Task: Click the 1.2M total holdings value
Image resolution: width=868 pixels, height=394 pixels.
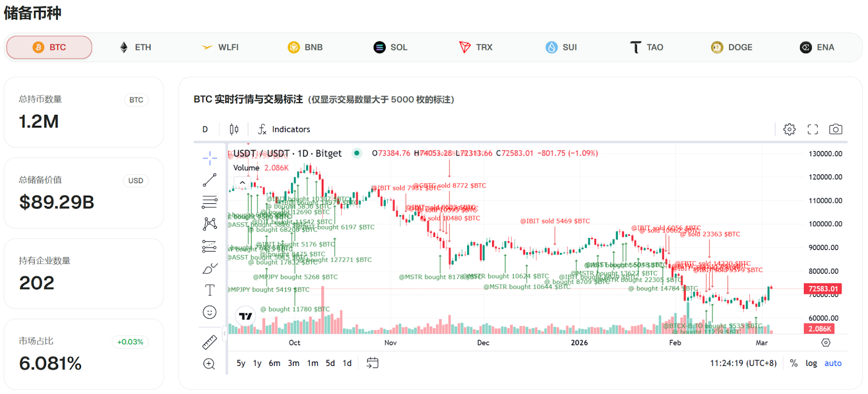Action: [x=39, y=121]
